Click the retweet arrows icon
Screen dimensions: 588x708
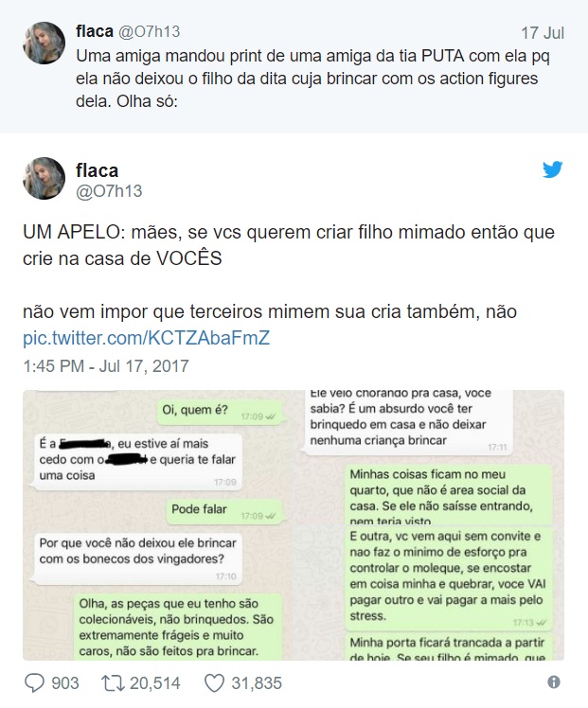tap(112, 682)
